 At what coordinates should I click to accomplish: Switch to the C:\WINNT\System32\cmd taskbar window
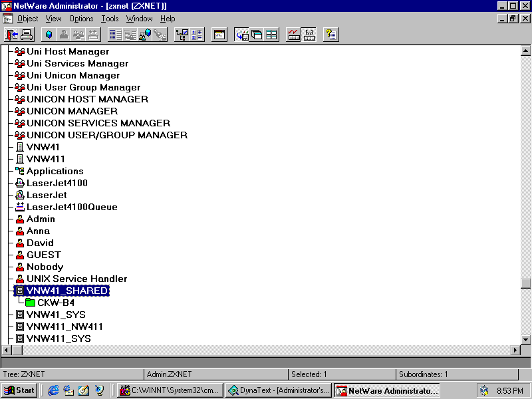(170, 390)
